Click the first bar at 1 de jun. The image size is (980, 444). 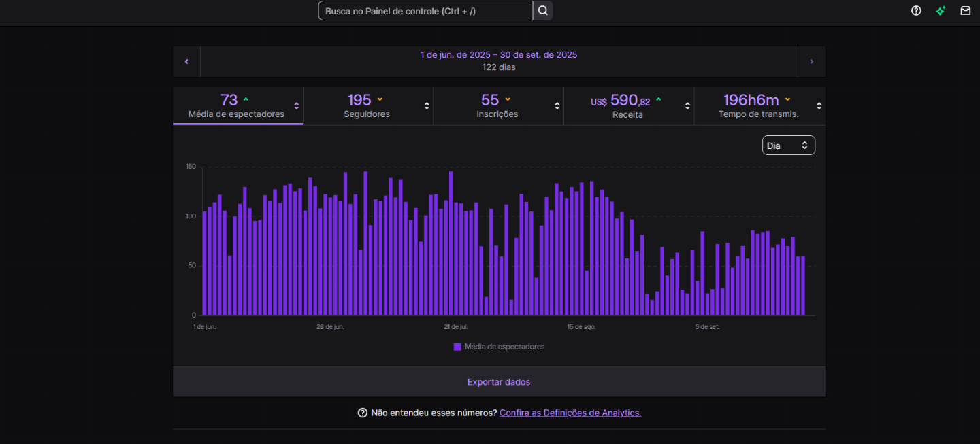coord(204,264)
